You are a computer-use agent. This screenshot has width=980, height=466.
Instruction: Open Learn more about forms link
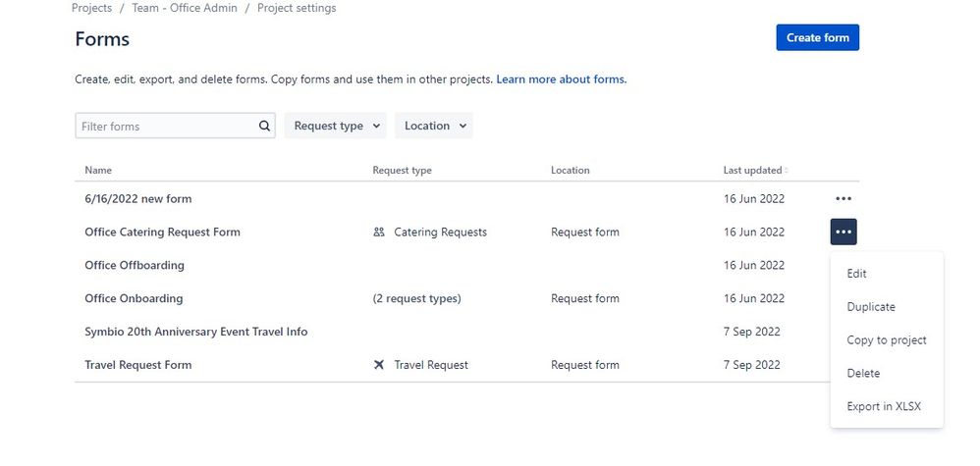pyautogui.click(x=561, y=79)
